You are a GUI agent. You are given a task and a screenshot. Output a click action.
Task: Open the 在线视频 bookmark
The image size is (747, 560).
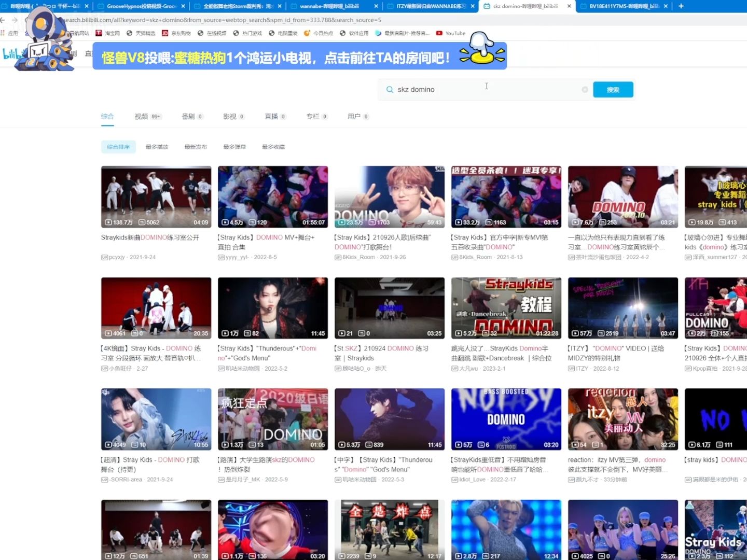(x=212, y=33)
